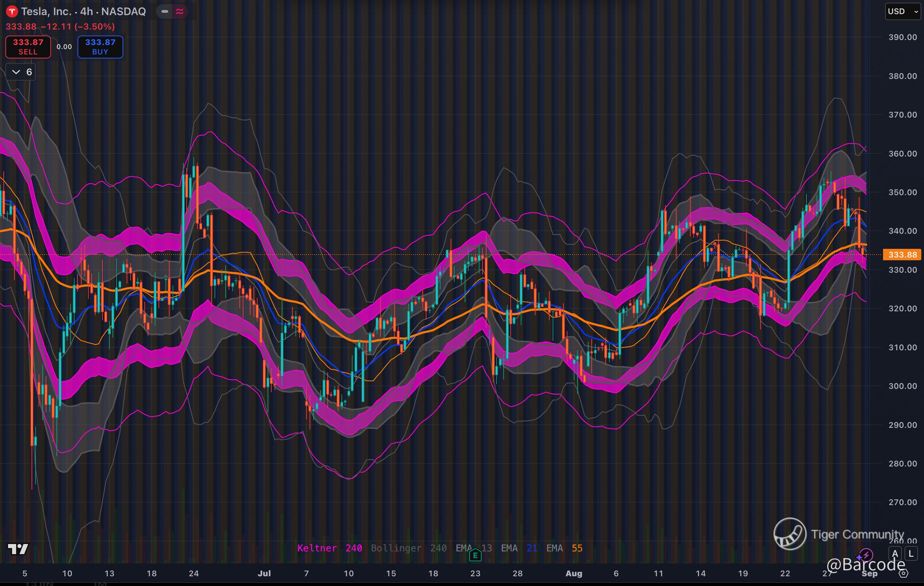924x586 pixels.
Task: Click the Keltner 240 indicator label
Action: pyautogui.click(x=329, y=548)
